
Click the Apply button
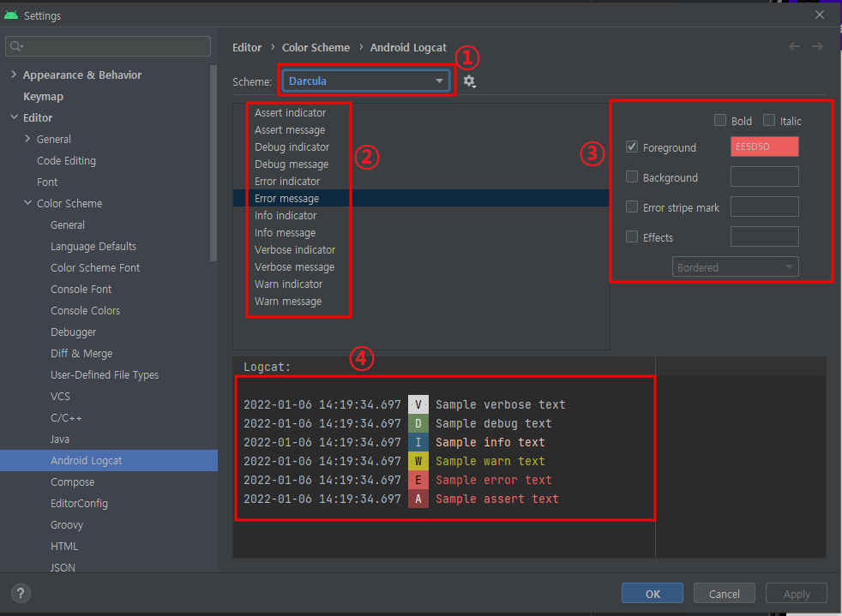click(x=797, y=594)
